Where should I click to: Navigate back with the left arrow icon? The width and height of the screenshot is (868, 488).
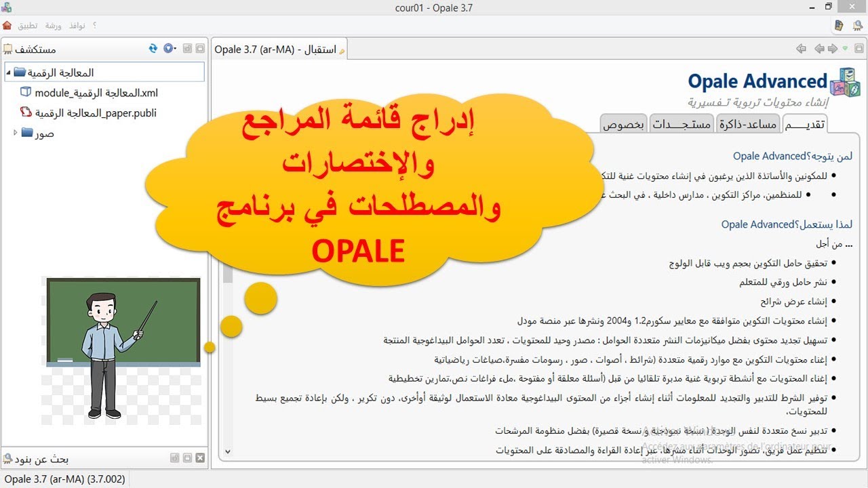tap(819, 49)
